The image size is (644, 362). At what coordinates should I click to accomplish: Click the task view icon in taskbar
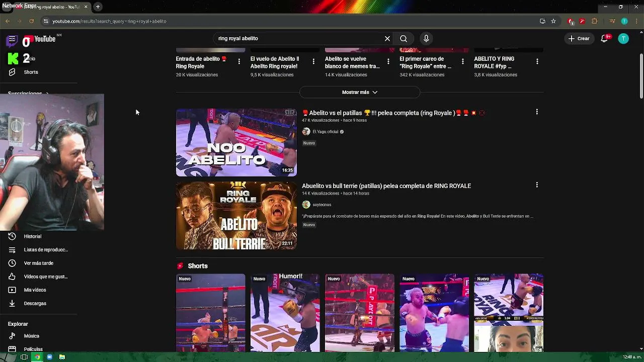pos(24,357)
